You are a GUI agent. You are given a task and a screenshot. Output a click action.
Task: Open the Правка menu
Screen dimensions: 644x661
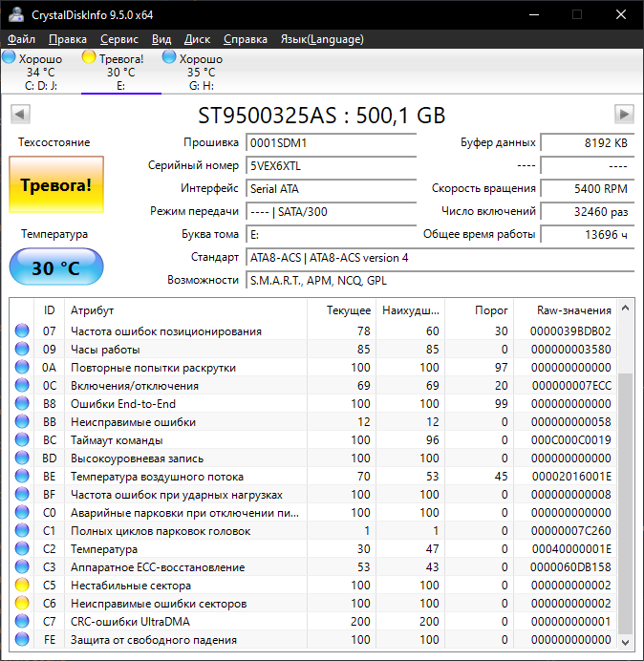[68, 39]
